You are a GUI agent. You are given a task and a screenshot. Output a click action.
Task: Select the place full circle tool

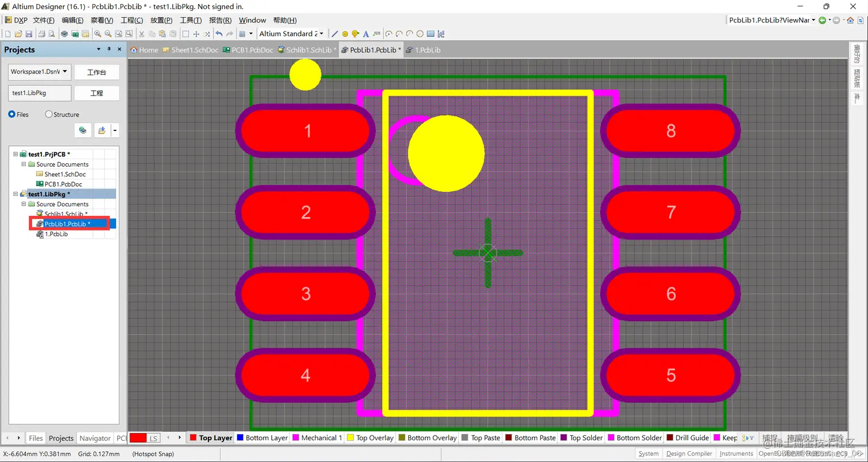(420, 34)
